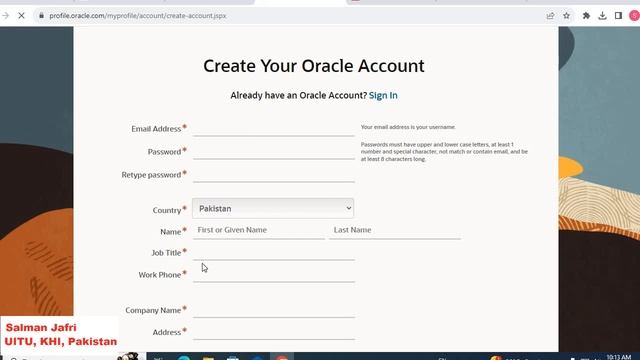Open the browser downloads icon
640x360 pixels.
pyautogui.click(x=602, y=16)
